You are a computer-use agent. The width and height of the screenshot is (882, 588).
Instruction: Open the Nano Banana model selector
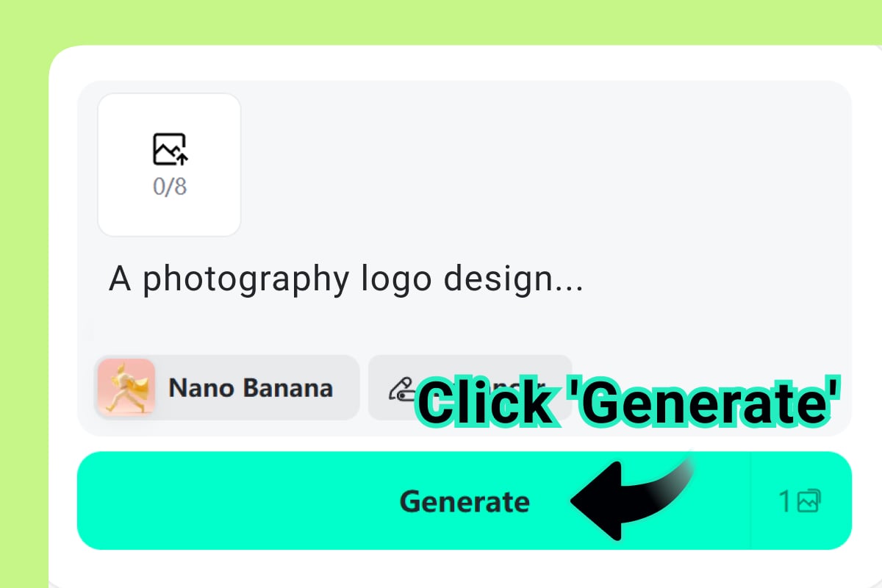click(x=226, y=387)
